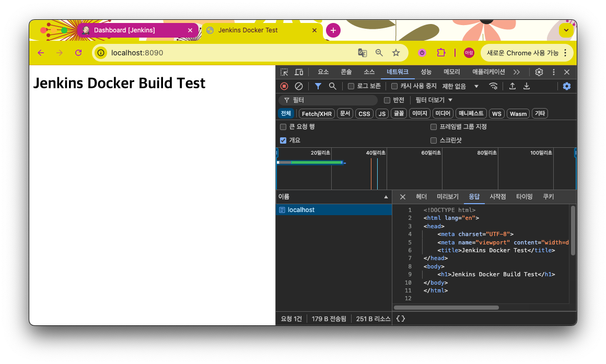Open the 애플리케이션 tab
Image resolution: width=606 pixels, height=364 pixels.
488,72
